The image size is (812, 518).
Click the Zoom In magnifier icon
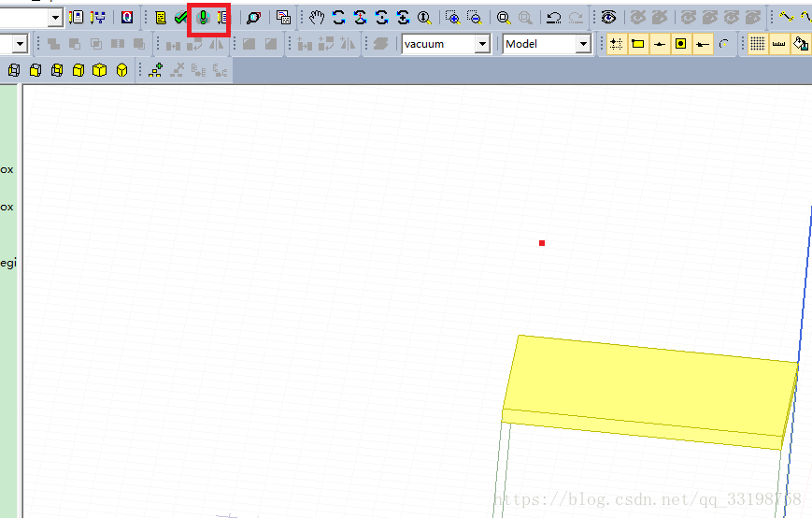[452, 18]
